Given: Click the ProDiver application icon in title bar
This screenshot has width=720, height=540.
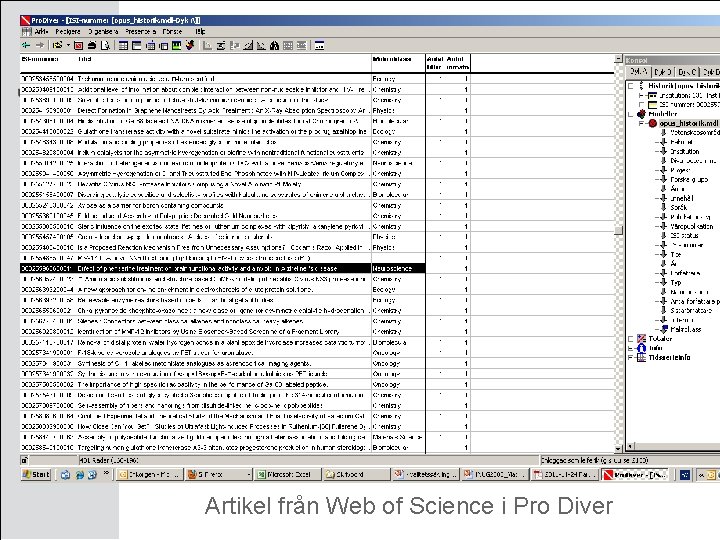Looking at the screenshot, I should click(25, 20).
